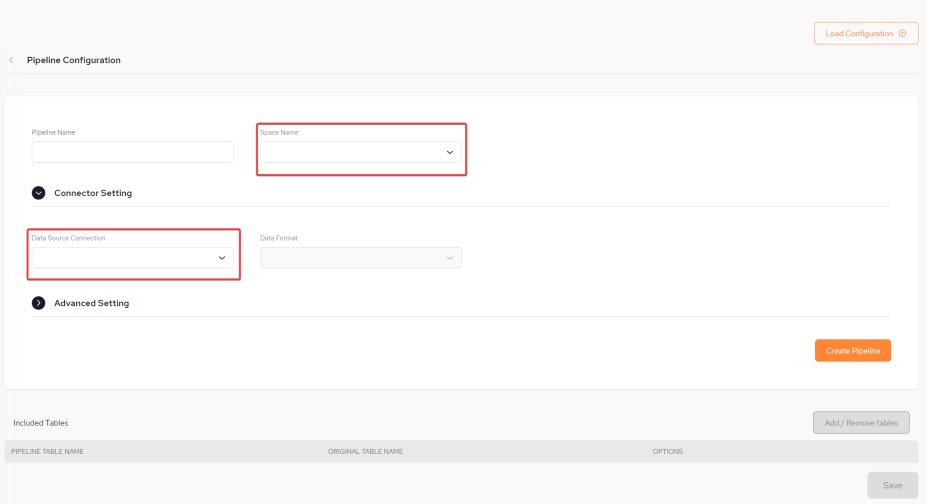
Task: Click the Included Tables label
Action: (41, 423)
